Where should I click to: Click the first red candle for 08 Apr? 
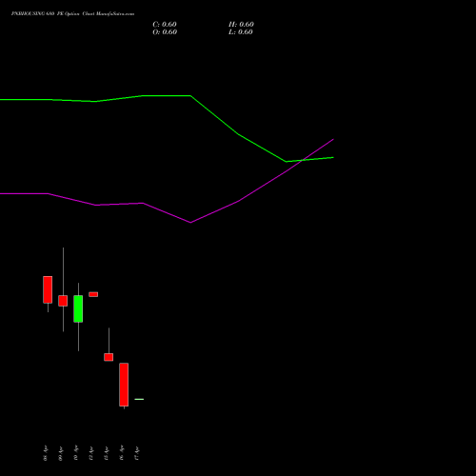coord(48,289)
